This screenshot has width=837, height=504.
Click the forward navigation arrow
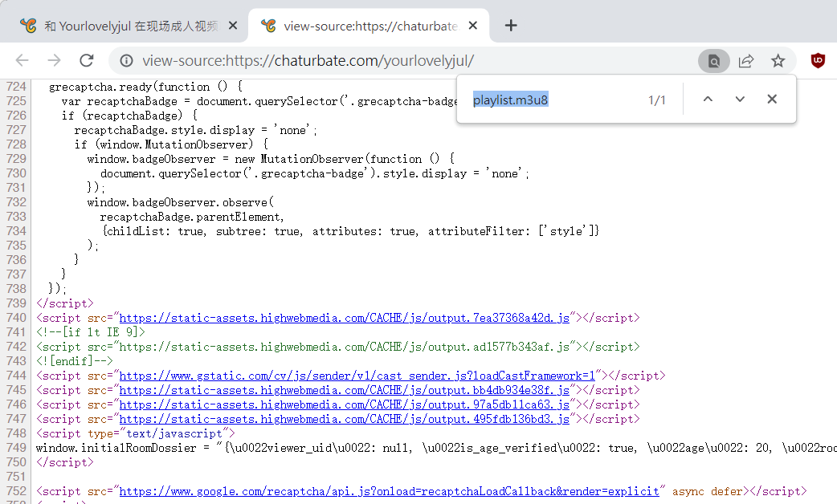[x=53, y=60]
